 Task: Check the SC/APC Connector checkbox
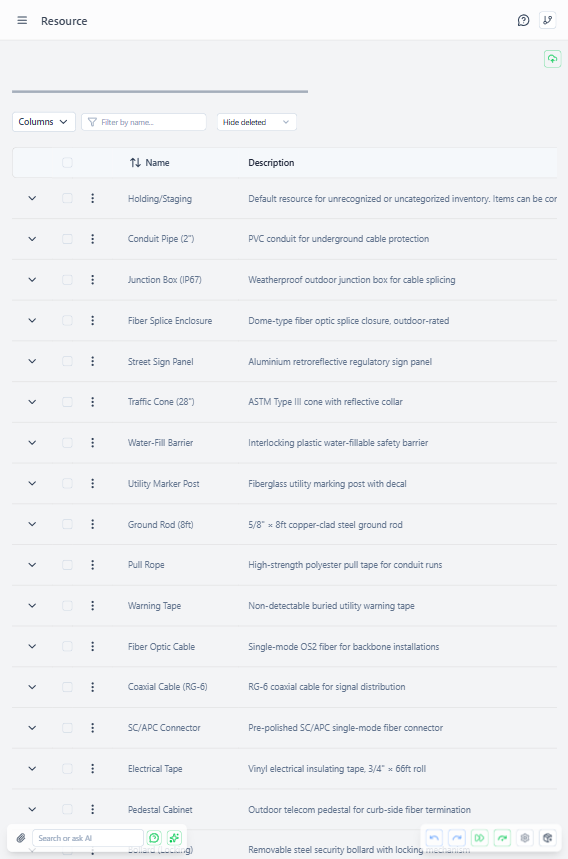(67, 728)
